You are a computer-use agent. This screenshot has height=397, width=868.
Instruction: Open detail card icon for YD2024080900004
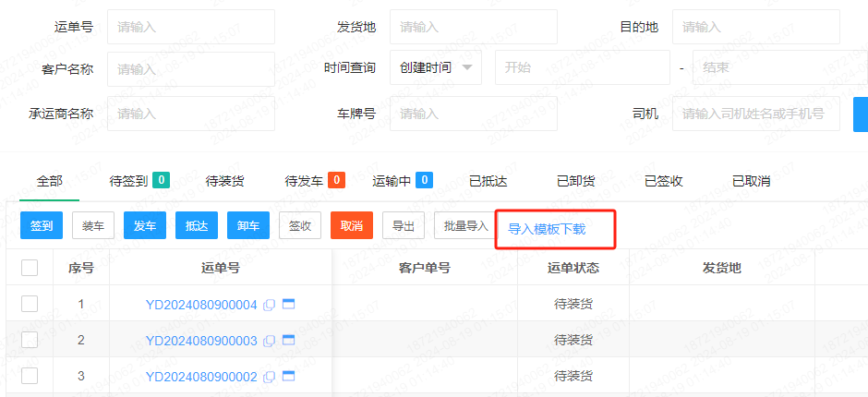(288, 304)
